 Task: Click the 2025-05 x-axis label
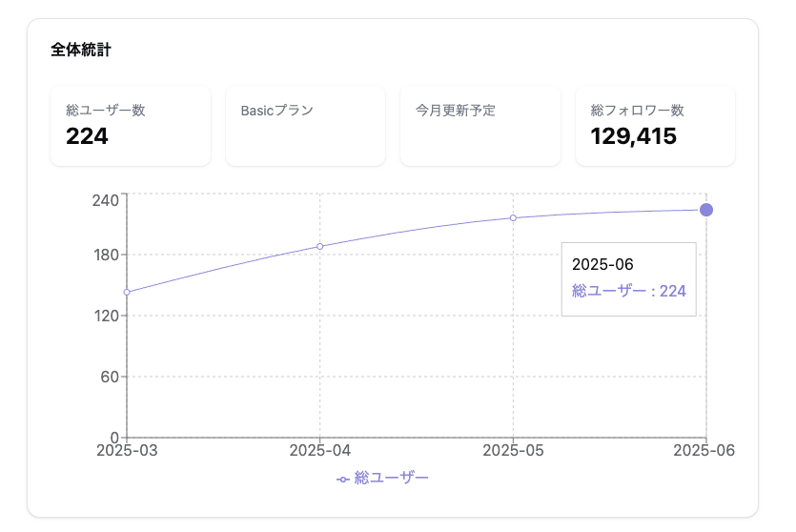tap(514, 450)
